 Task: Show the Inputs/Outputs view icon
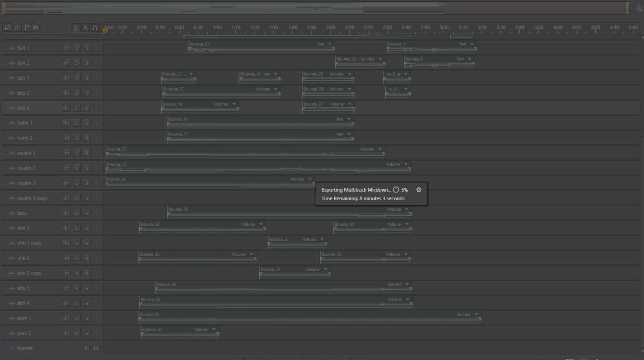click(7, 27)
